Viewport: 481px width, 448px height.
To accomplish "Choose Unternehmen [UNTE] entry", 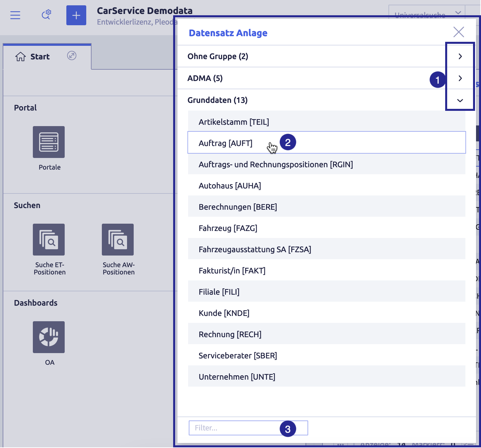I will 327,377.
